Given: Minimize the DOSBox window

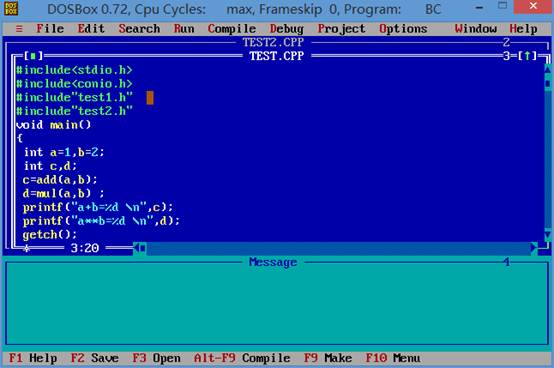Looking at the screenshot, I should [479, 7].
